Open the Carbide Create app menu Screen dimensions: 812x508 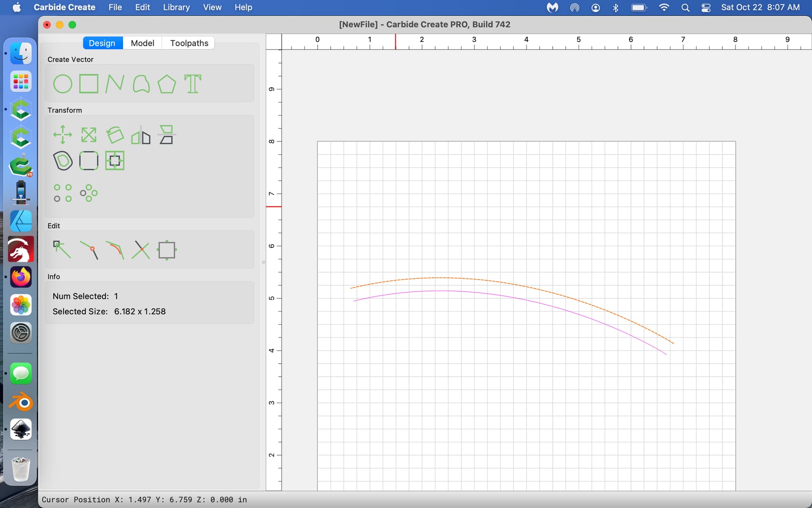pyautogui.click(x=64, y=7)
